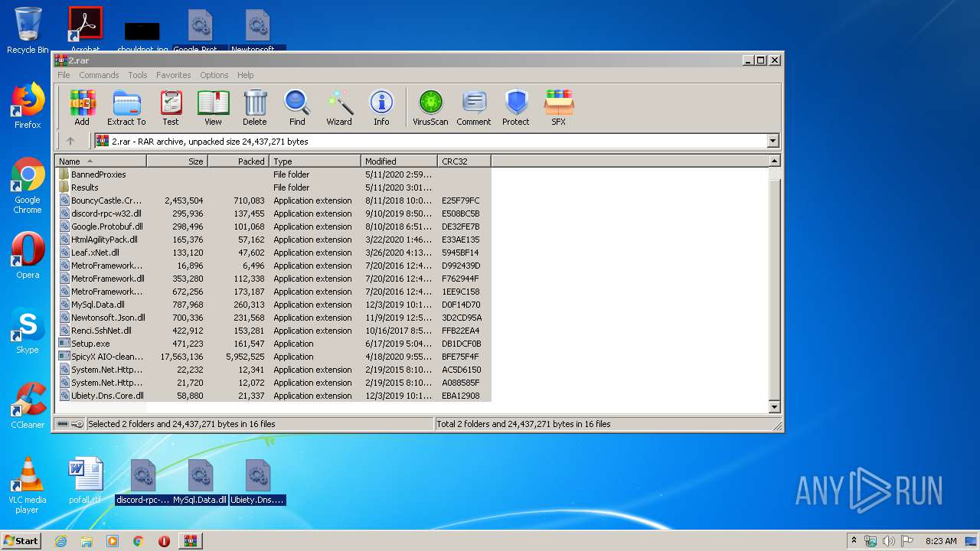This screenshot has width=980, height=551.
Task: Show archive Info
Action: [381, 108]
